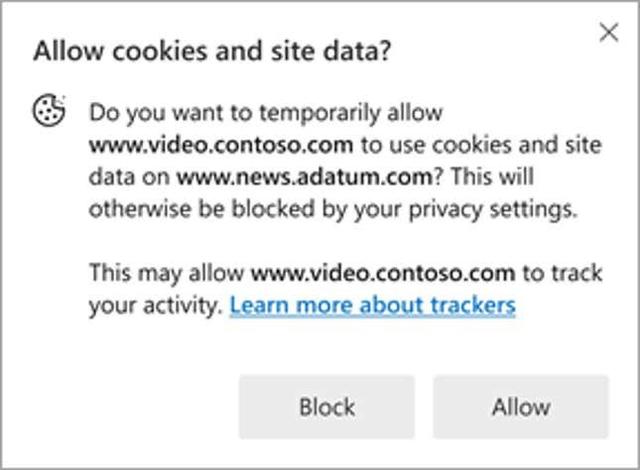Viewport: 640px width, 470px height.
Task: Click the 'to track' text
Action: (563, 273)
